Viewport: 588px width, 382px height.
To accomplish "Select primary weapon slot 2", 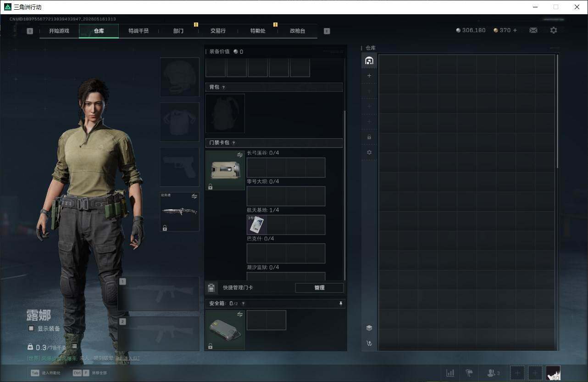I will tap(159, 334).
